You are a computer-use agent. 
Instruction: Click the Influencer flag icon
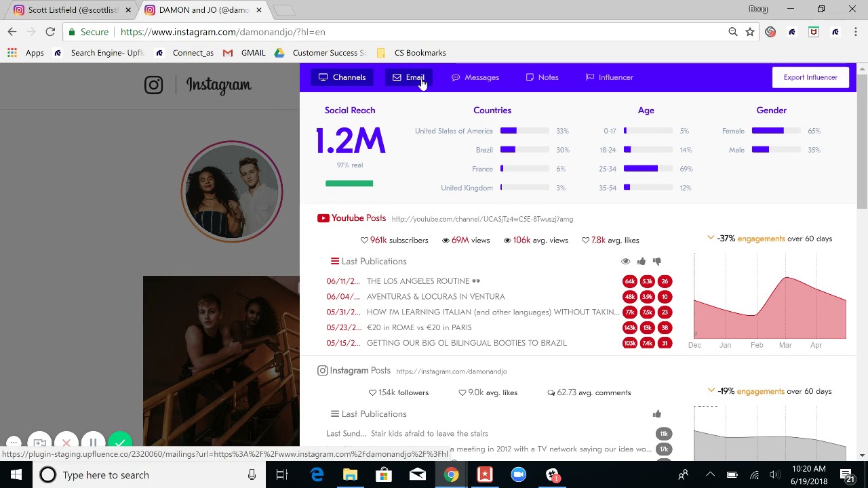pos(590,77)
